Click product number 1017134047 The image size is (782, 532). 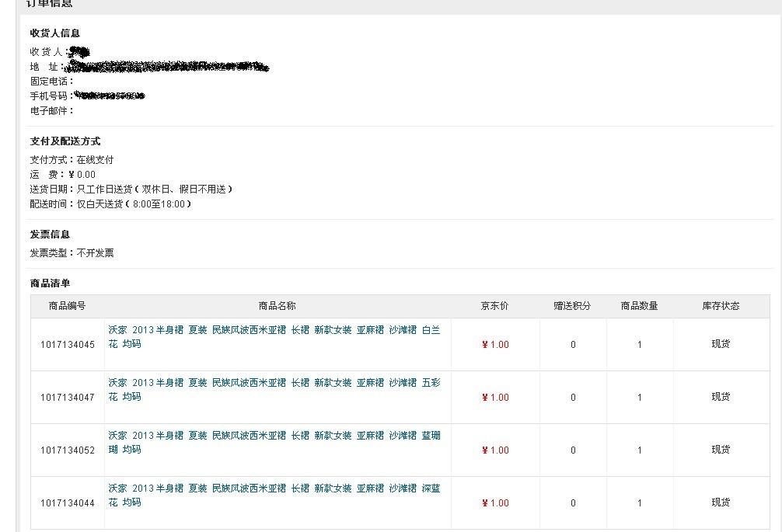tap(68, 398)
